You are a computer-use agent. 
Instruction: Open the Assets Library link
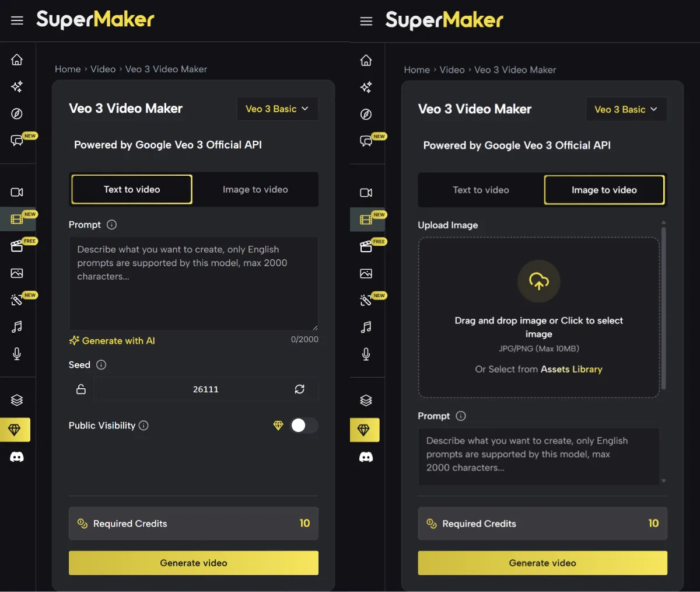click(x=571, y=369)
